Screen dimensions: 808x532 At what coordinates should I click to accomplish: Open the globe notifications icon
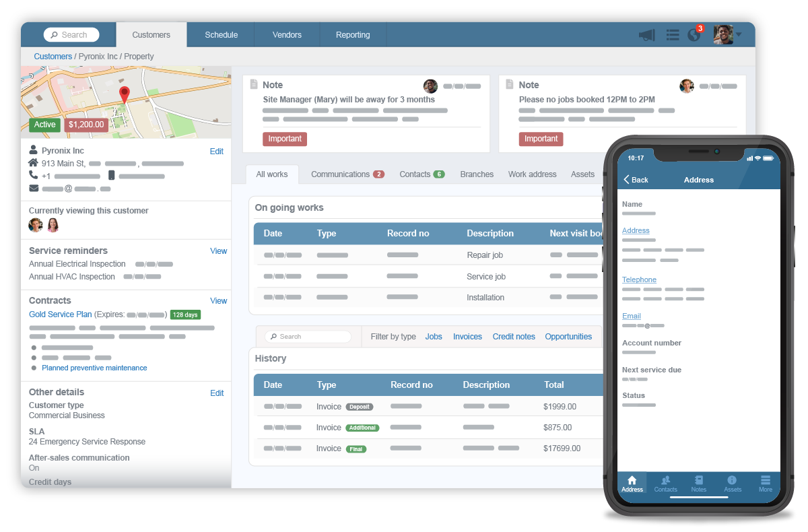click(694, 35)
